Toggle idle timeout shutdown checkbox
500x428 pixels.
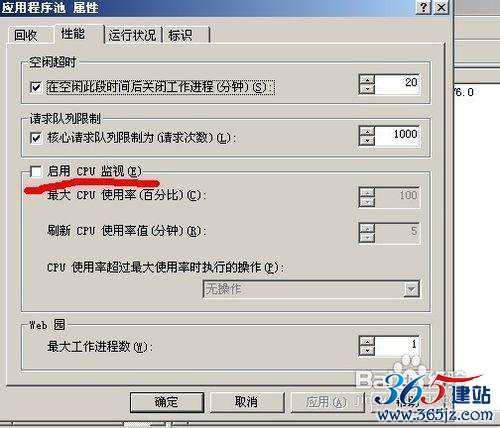(35, 87)
